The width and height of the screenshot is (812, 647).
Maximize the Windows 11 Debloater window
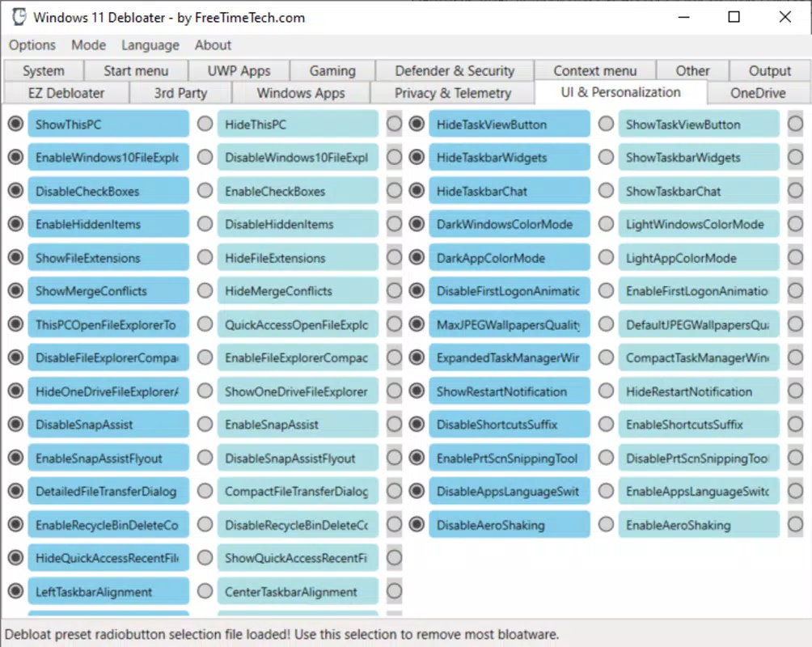tap(734, 17)
